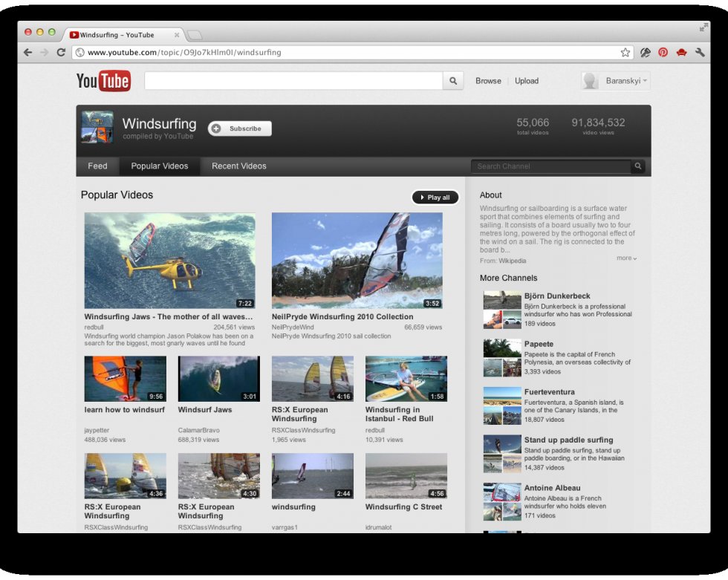Switch to the Feed tab

[x=97, y=166]
